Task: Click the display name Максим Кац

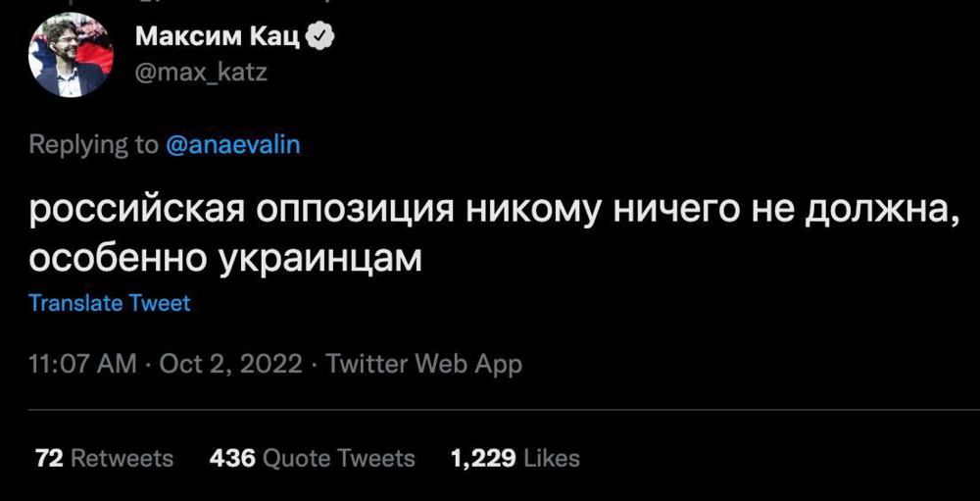Action: tap(218, 37)
